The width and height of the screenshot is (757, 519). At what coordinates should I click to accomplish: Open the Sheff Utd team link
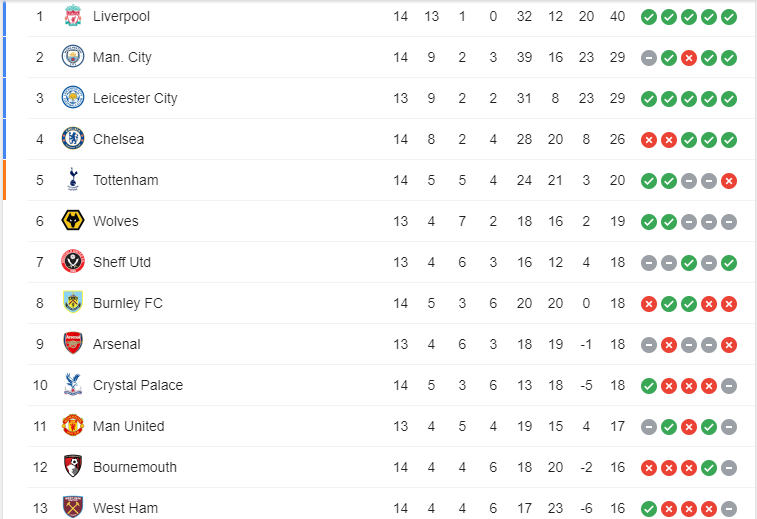(x=122, y=262)
